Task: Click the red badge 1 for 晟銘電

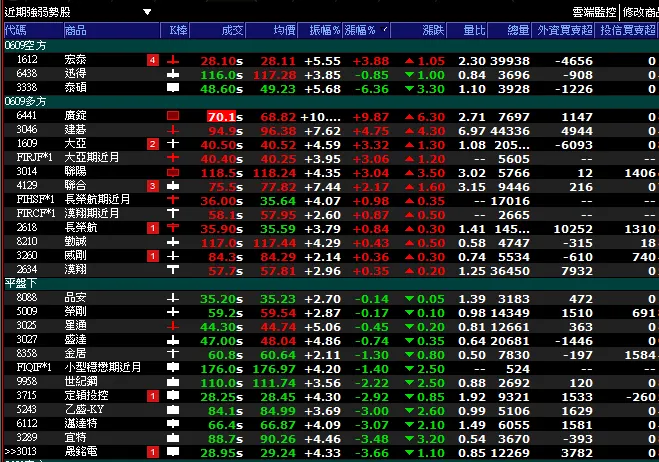Action: point(153,452)
